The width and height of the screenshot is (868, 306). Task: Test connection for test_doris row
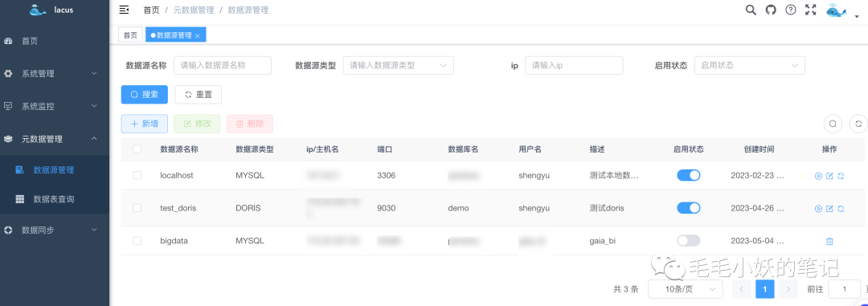point(818,209)
